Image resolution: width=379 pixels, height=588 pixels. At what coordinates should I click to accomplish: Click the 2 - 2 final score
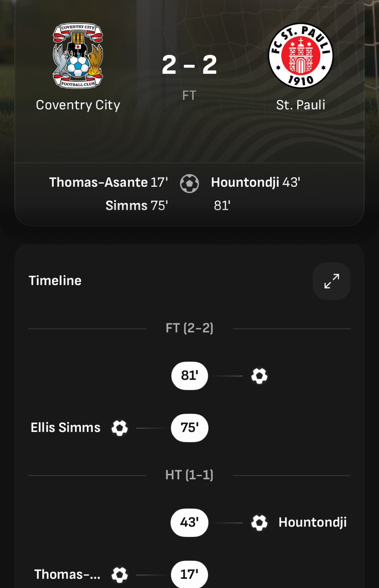click(189, 65)
